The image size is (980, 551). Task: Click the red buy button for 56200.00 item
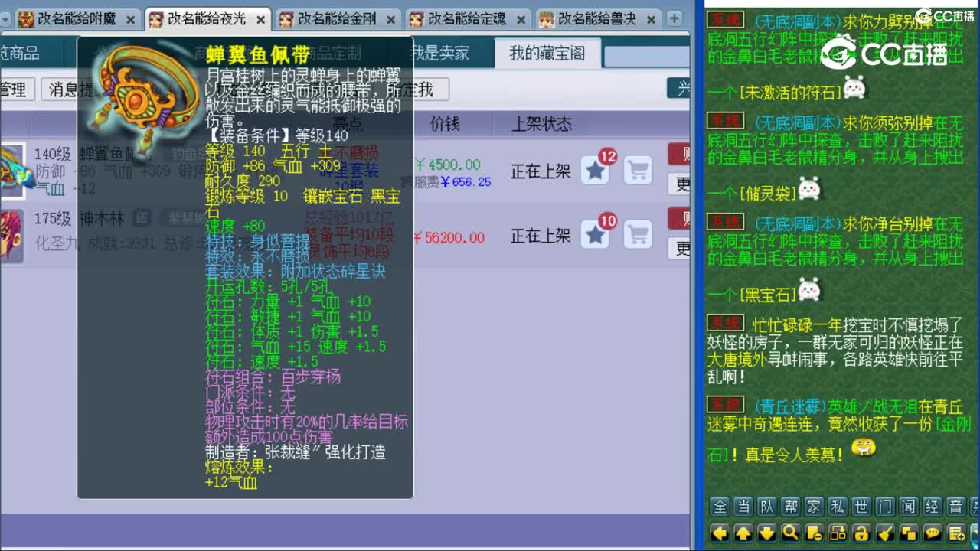(x=679, y=219)
